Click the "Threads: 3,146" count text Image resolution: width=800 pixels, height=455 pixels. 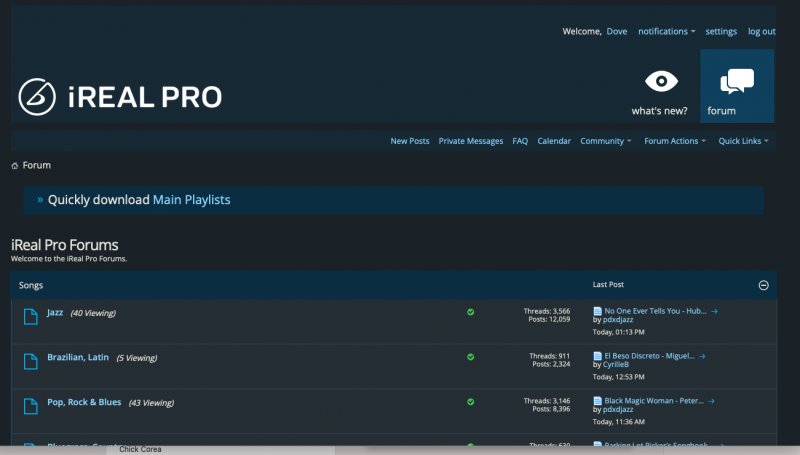click(547, 401)
